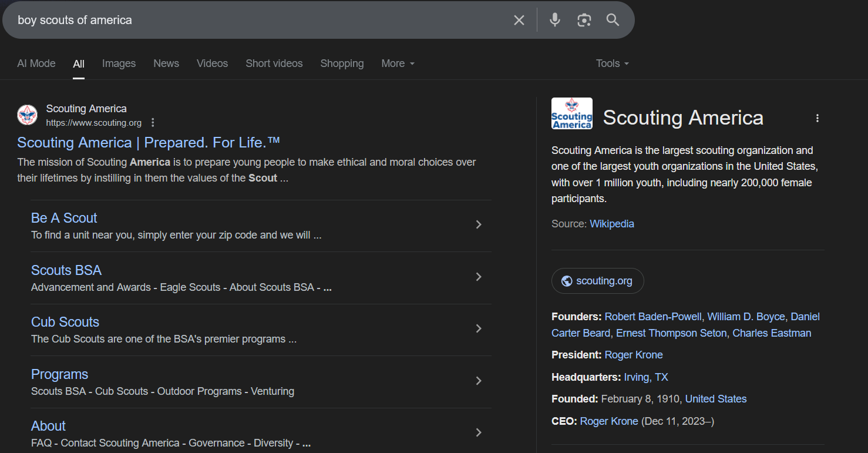The image size is (868, 453).
Task: Open the Tools dropdown
Action: point(613,63)
